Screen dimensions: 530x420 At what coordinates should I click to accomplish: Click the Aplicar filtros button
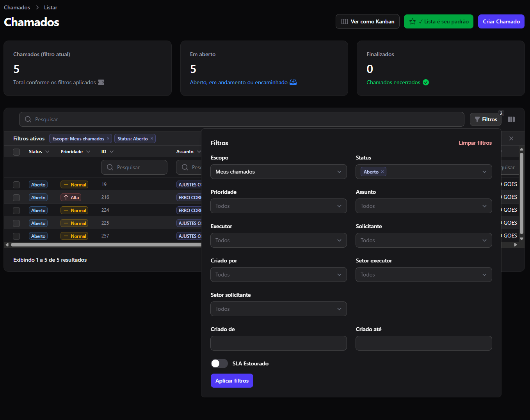(x=232, y=381)
